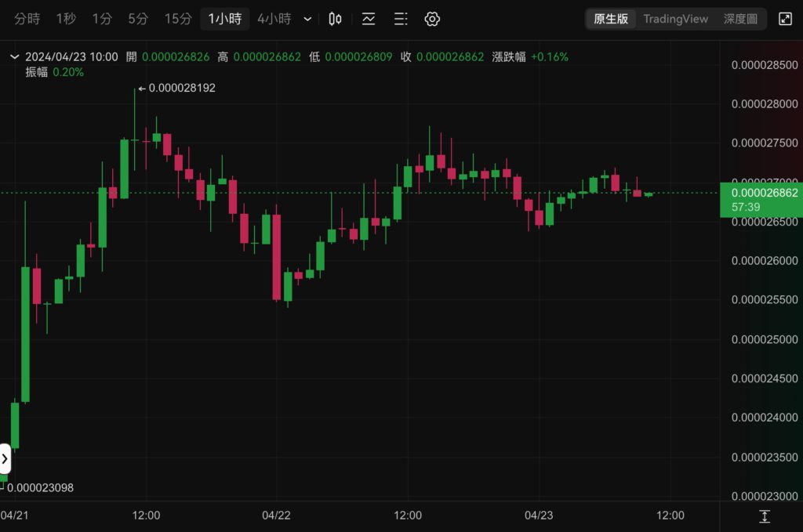The height and width of the screenshot is (532, 803).
Task: Select the 4小時 interval
Action: point(274,19)
